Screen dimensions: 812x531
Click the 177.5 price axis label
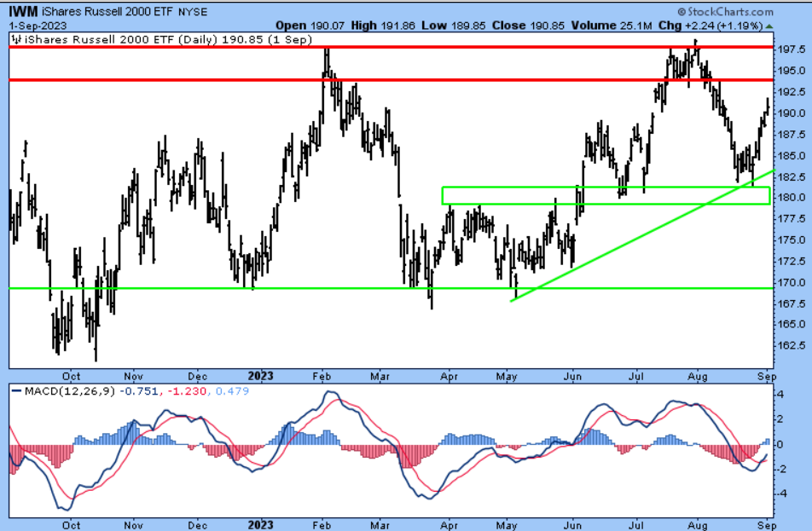click(792, 219)
